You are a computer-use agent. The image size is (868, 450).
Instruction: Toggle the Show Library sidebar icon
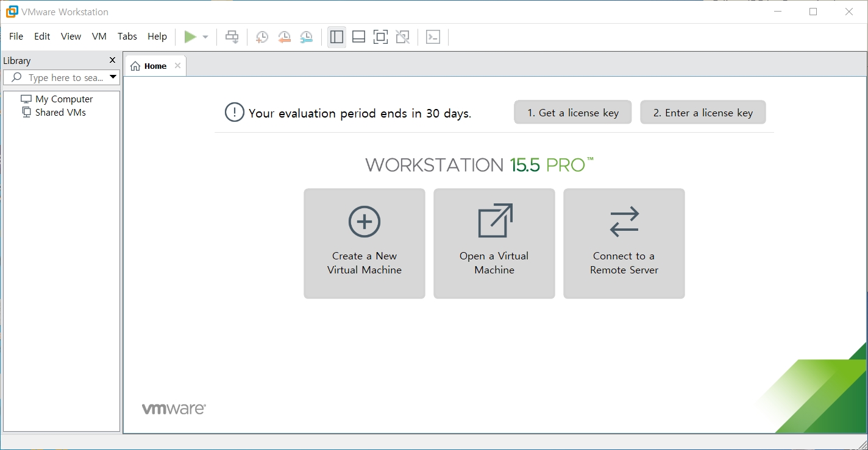click(x=336, y=37)
